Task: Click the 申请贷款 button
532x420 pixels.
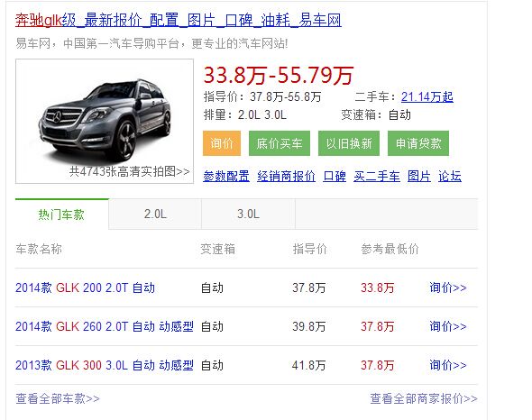Action: (x=418, y=143)
